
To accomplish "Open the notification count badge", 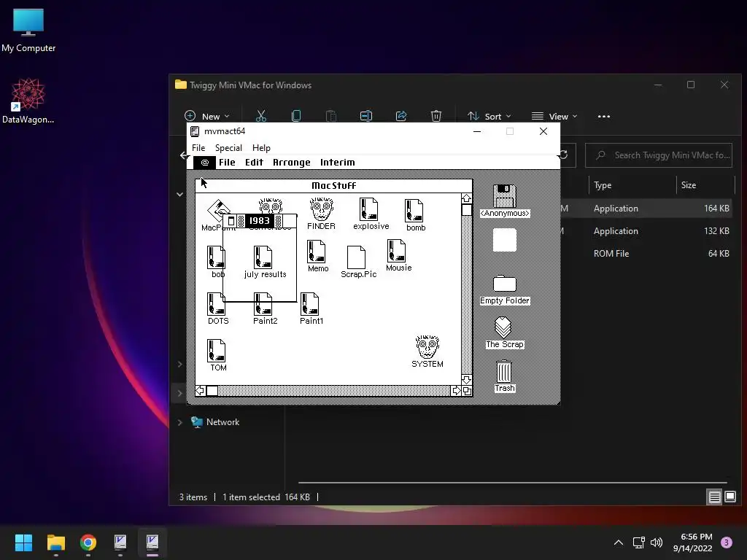I will click(x=727, y=542).
